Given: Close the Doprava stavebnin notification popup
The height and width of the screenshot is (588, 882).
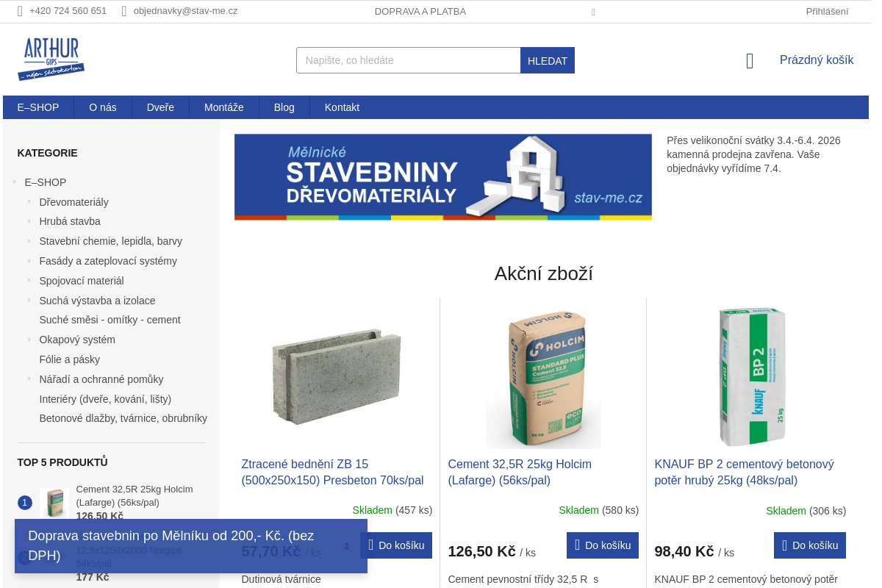Looking at the screenshot, I should tap(347, 546).
